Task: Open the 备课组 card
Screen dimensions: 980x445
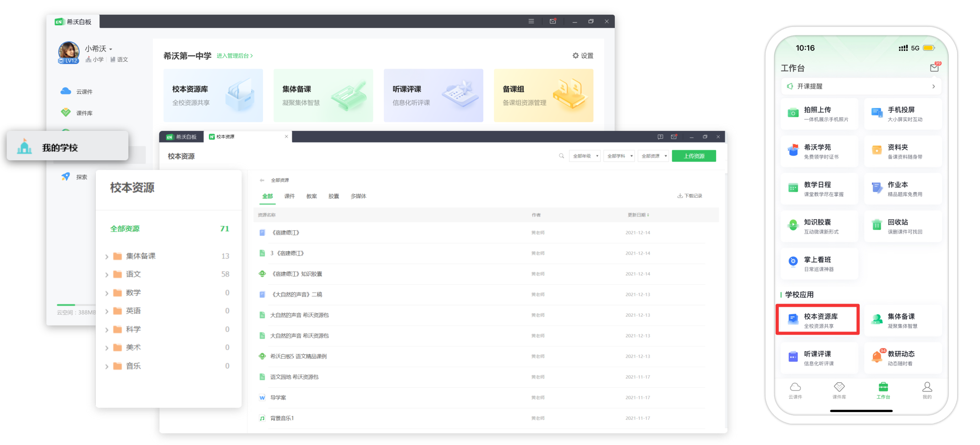Action: (543, 95)
